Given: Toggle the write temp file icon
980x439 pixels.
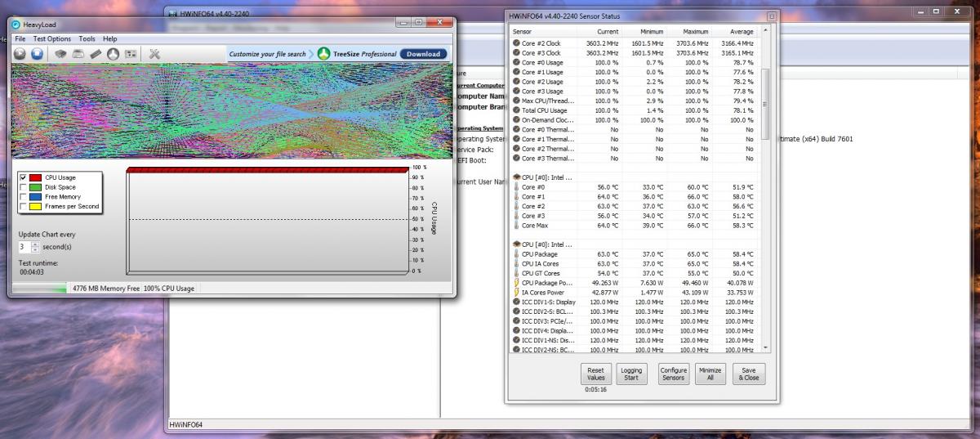Looking at the screenshot, I should [78, 53].
